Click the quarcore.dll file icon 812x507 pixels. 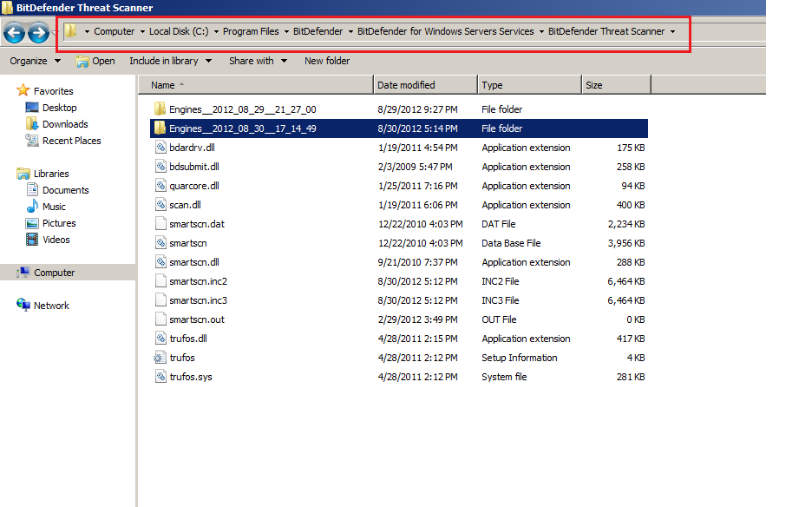pos(160,186)
